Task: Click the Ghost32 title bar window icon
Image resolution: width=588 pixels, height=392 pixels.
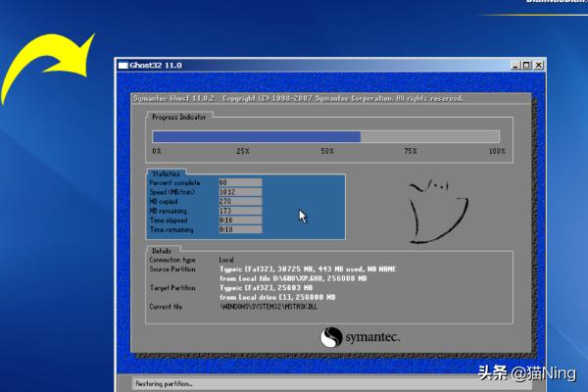Action: pyautogui.click(x=123, y=66)
